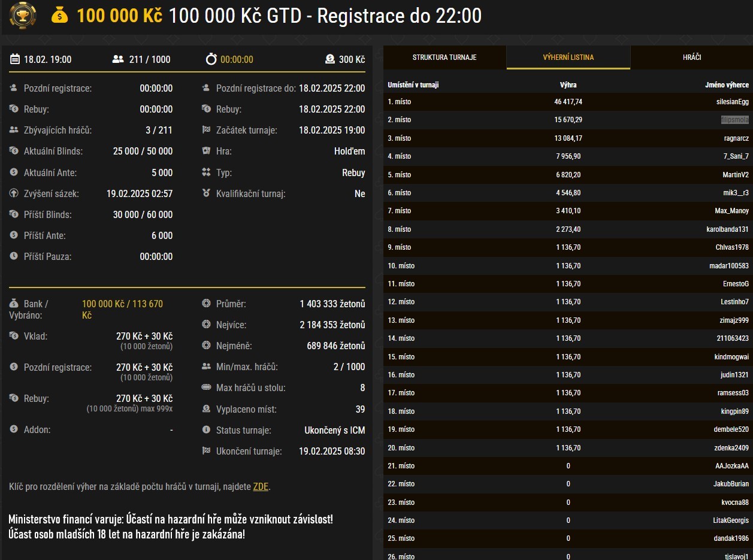Click the stopwatch icon beside 00:00:00

pos(211,59)
